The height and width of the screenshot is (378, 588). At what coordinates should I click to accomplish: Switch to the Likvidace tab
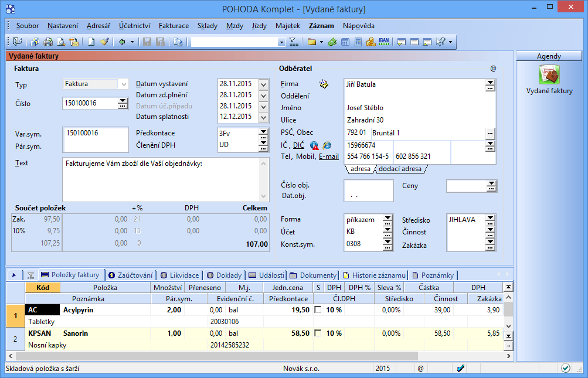(180, 275)
